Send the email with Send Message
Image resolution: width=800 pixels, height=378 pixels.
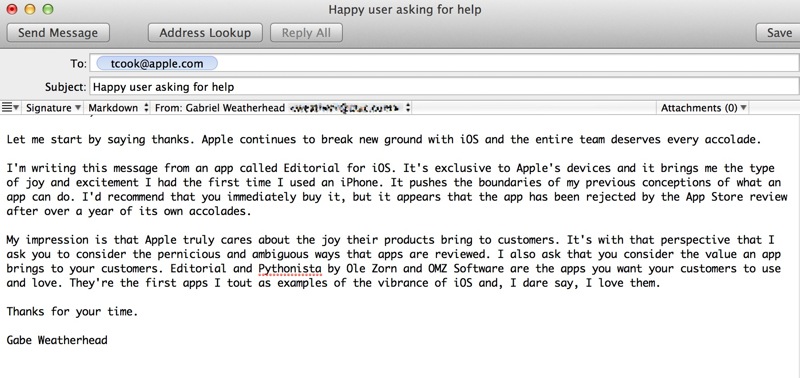tap(58, 33)
